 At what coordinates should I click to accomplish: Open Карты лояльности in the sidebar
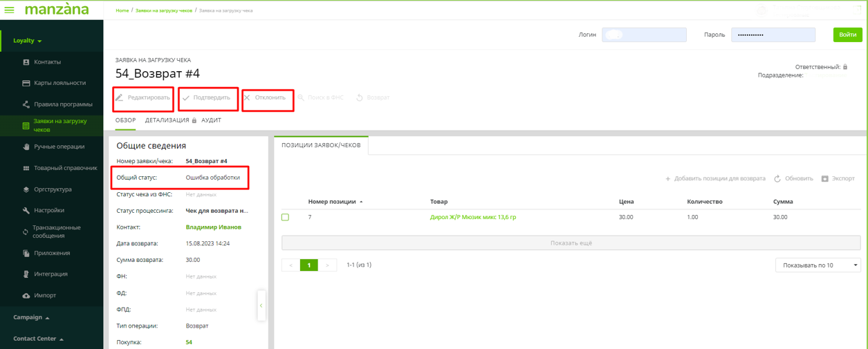click(59, 83)
